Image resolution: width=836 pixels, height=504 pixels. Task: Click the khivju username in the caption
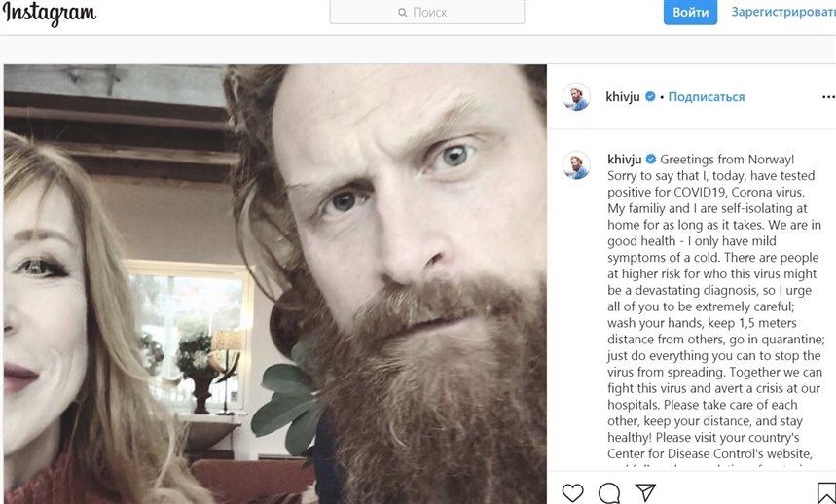point(625,159)
